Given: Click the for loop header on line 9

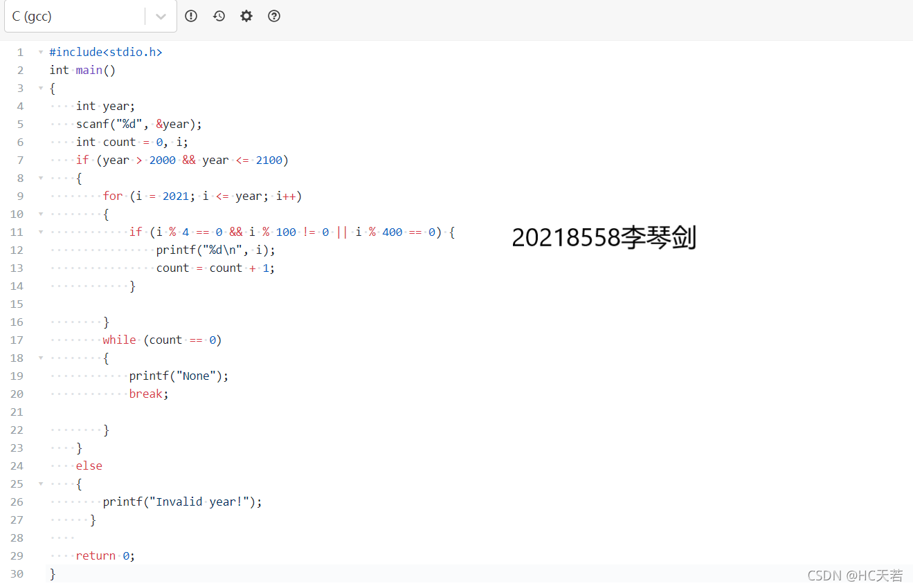Looking at the screenshot, I should pos(202,196).
